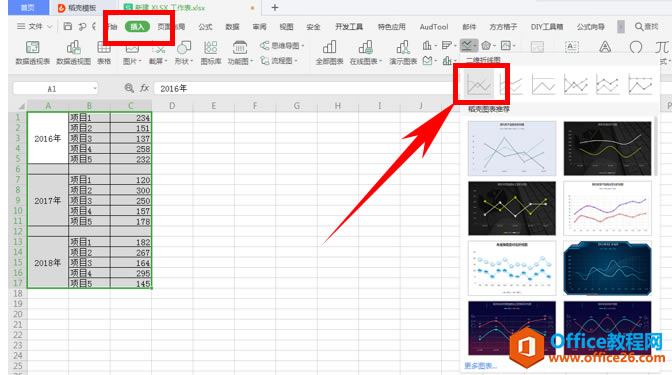
Task: Select the Screenshot (截屏) tool
Action: [158, 52]
